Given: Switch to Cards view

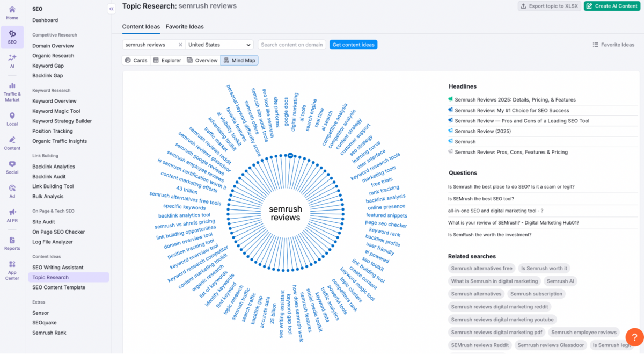Looking at the screenshot, I should point(136,60).
